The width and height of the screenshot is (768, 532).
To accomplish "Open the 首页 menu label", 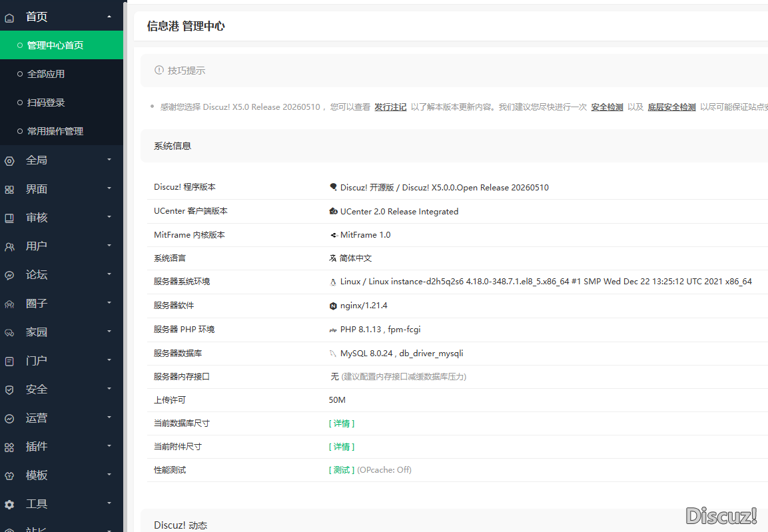I will (37, 17).
